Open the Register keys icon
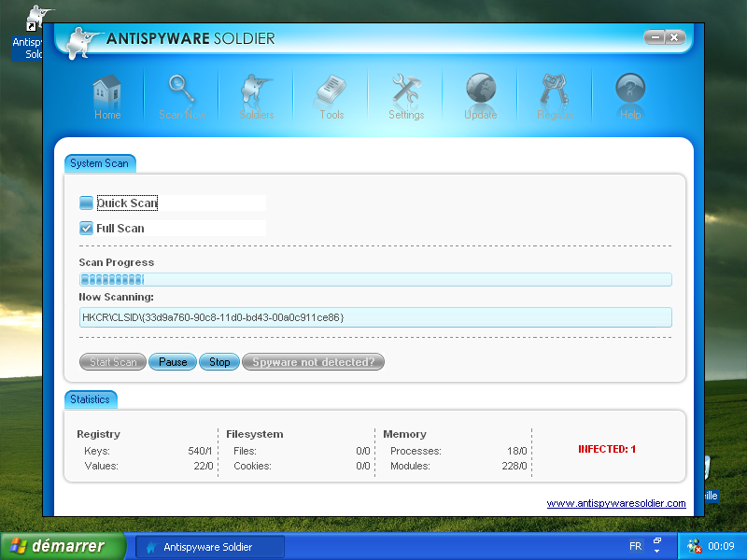This screenshot has height=560, width=747. [x=554, y=90]
